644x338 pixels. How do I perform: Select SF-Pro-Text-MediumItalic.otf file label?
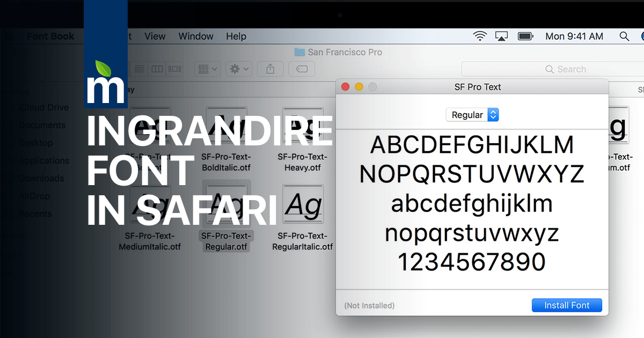coord(150,241)
